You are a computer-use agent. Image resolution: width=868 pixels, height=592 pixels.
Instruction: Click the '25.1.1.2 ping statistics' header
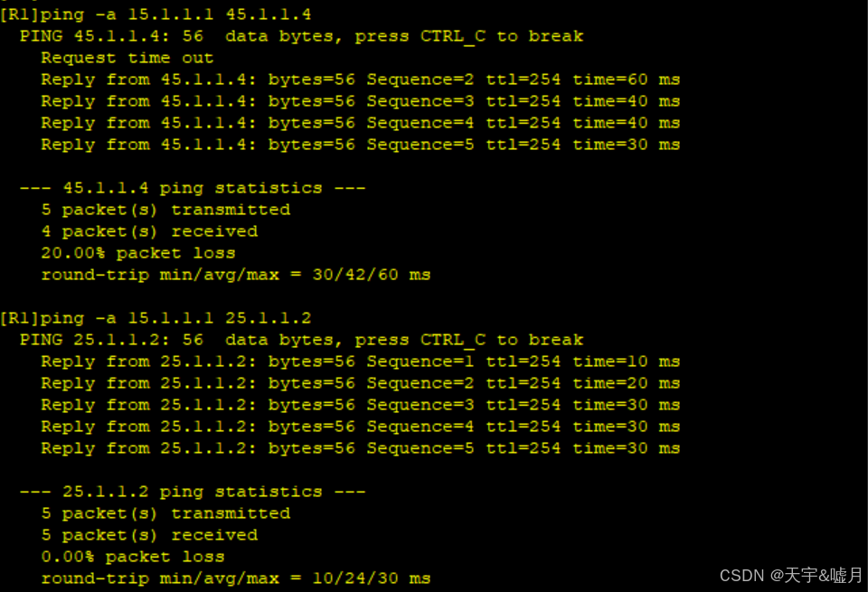coord(192,492)
